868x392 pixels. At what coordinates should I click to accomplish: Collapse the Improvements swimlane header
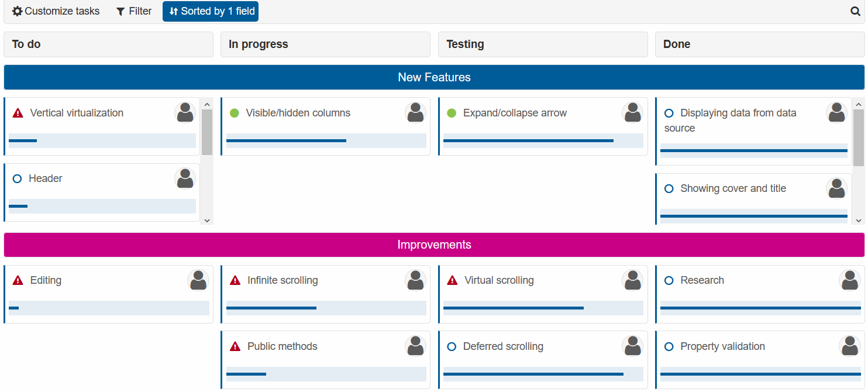(x=434, y=245)
